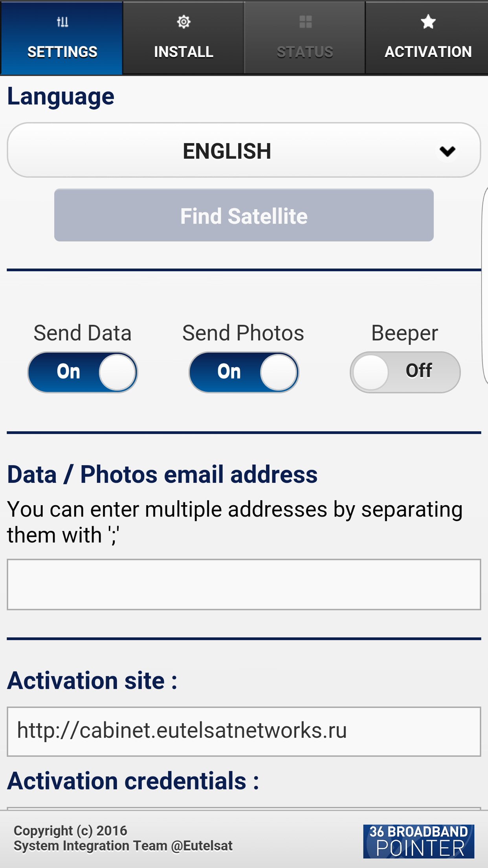This screenshot has height=868, width=488.
Task: Focus the Data / Photos email address field
Action: point(244,584)
